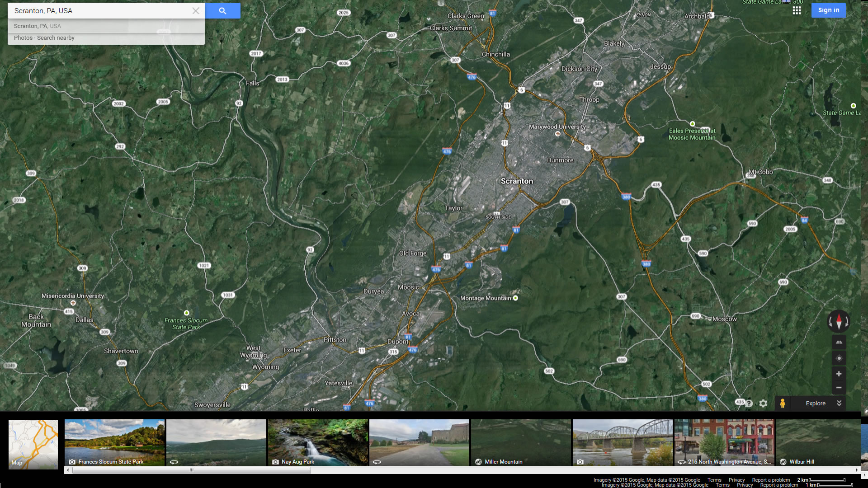Zoom in with the plus button

tap(839, 374)
